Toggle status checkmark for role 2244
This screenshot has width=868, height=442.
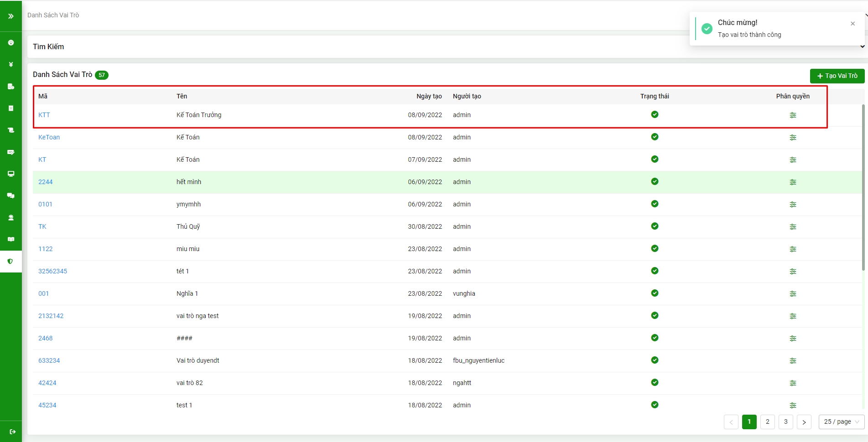[655, 181]
